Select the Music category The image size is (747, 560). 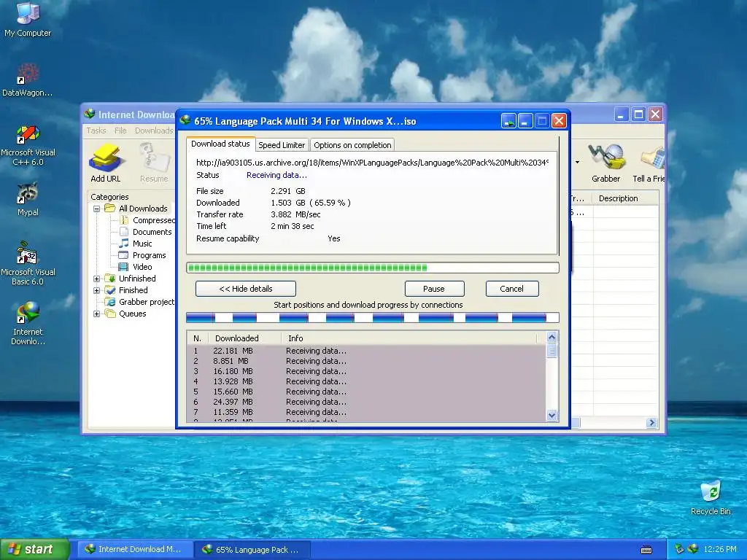[x=136, y=244]
